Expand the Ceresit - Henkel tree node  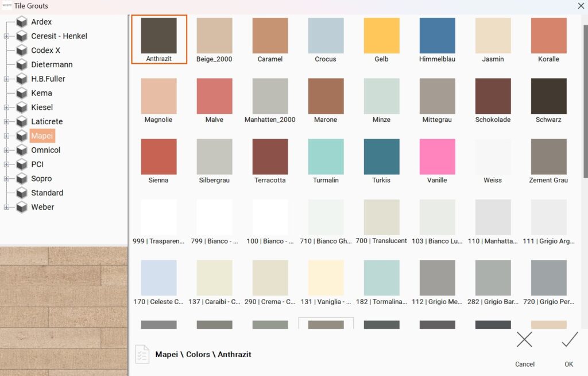(6, 36)
